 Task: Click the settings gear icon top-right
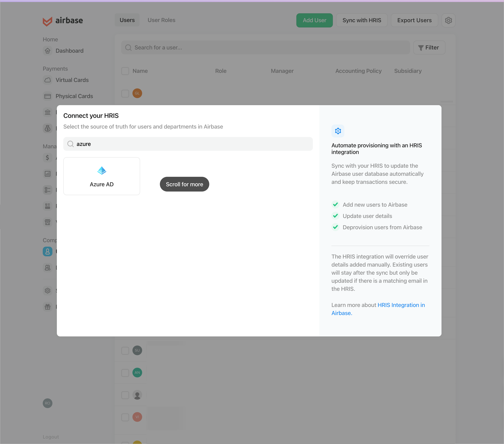(449, 20)
